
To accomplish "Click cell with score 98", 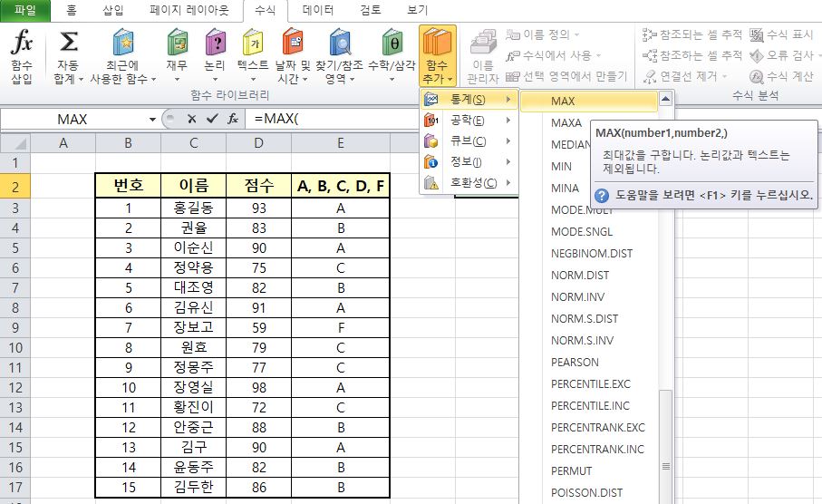I will pos(258,388).
